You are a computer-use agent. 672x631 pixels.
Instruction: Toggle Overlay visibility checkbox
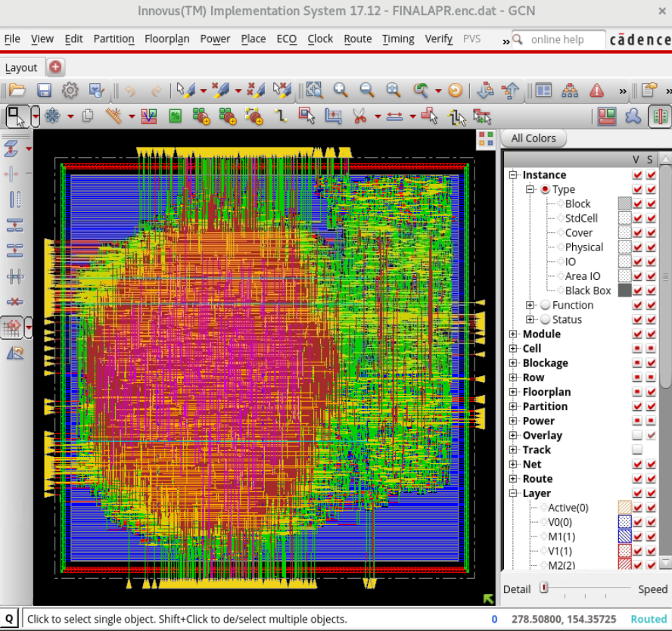tap(637, 436)
